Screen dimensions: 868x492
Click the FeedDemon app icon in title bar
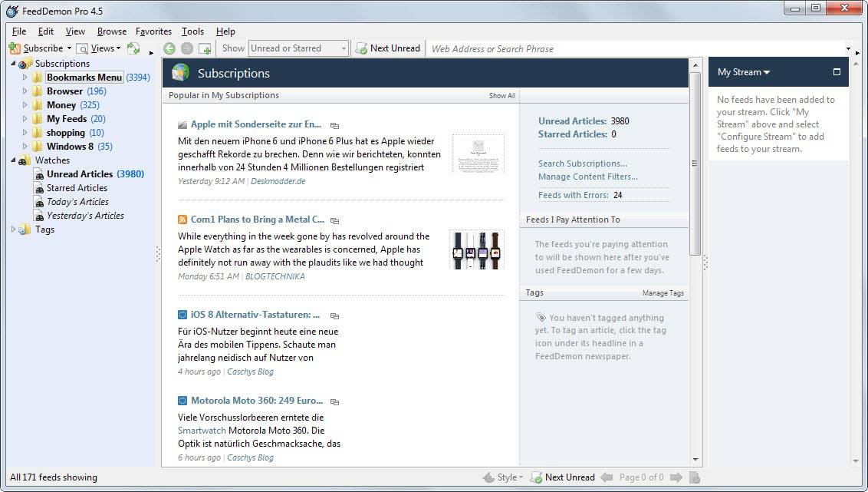(x=12, y=11)
